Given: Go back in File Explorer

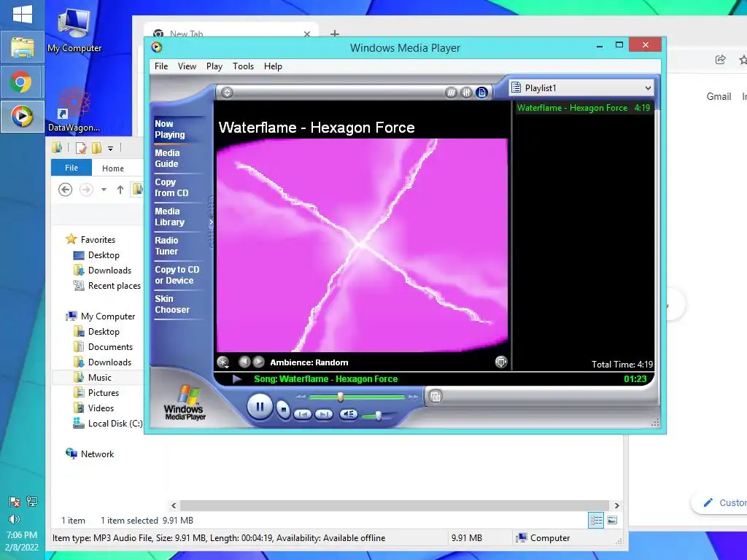Looking at the screenshot, I should click(65, 190).
